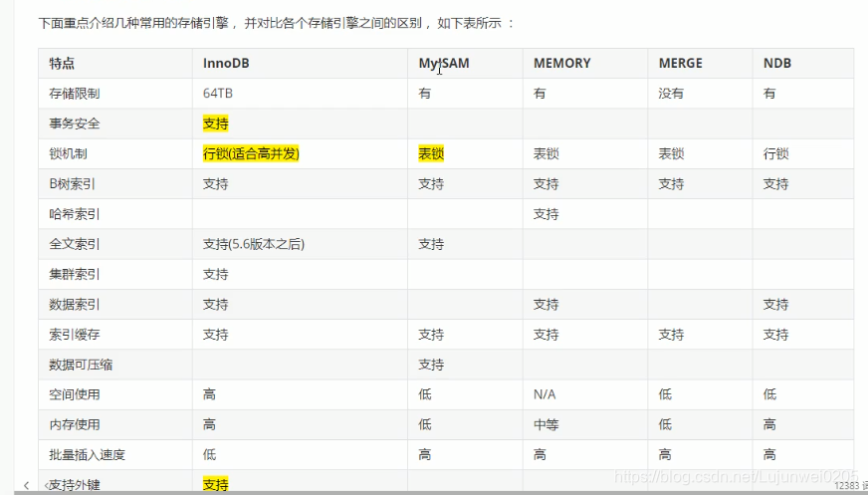The width and height of the screenshot is (868, 495).
Task: Click the 内存使用 row label
Action: pos(75,424)
